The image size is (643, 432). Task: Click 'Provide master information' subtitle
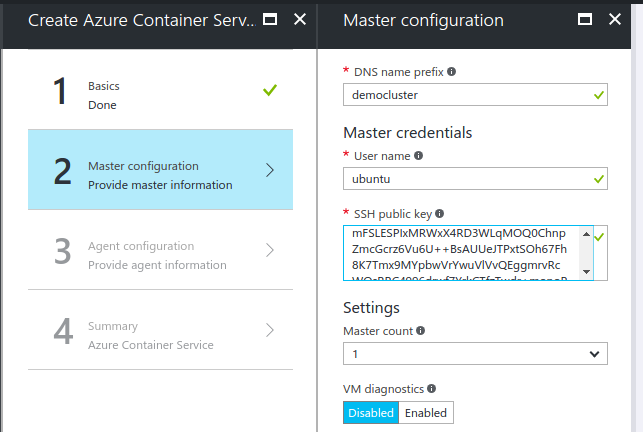click(160, 185)
